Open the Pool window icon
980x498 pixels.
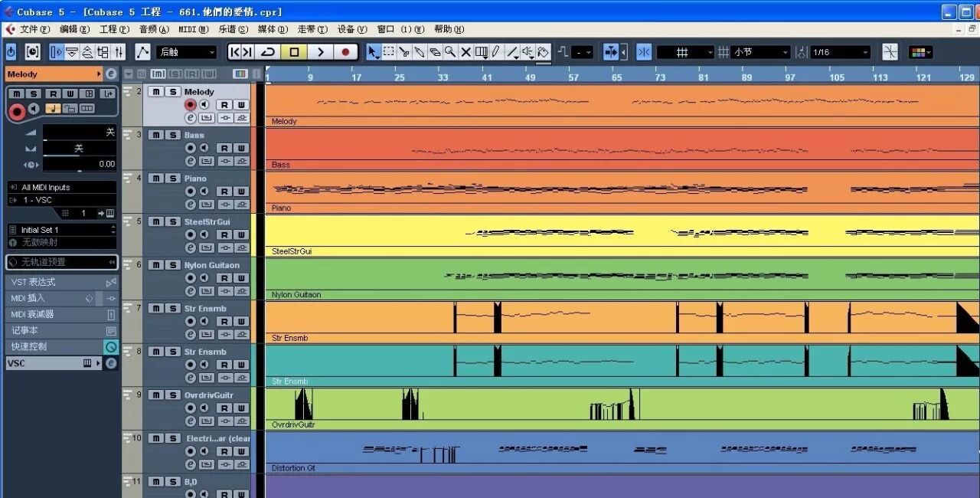[103, 52]
